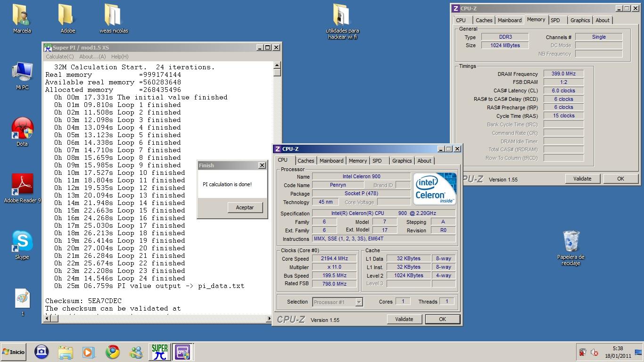Screen dimensions: 644x362
Task: Click the power tray icon
Action: [583, 353]
